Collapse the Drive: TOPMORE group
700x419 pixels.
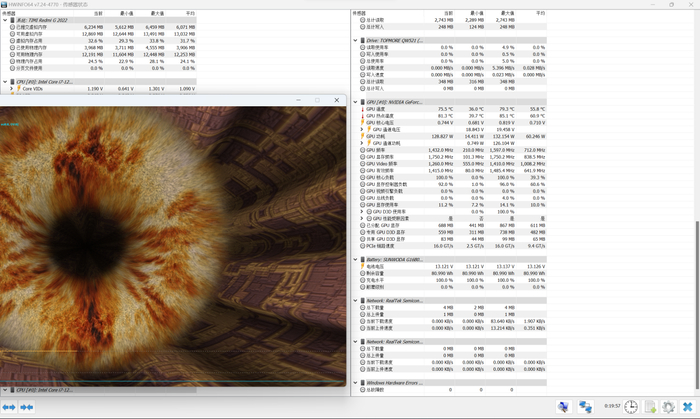pos(355,40)
